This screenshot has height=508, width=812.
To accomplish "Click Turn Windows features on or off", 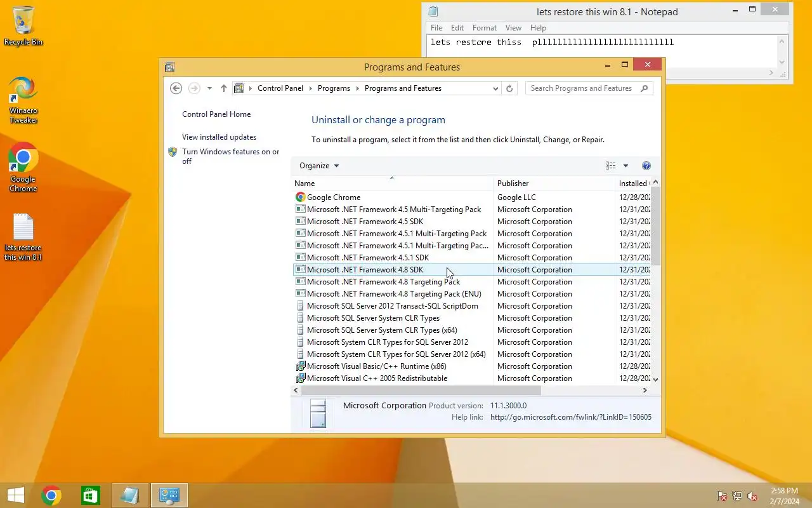I will [x=230, y=156].
